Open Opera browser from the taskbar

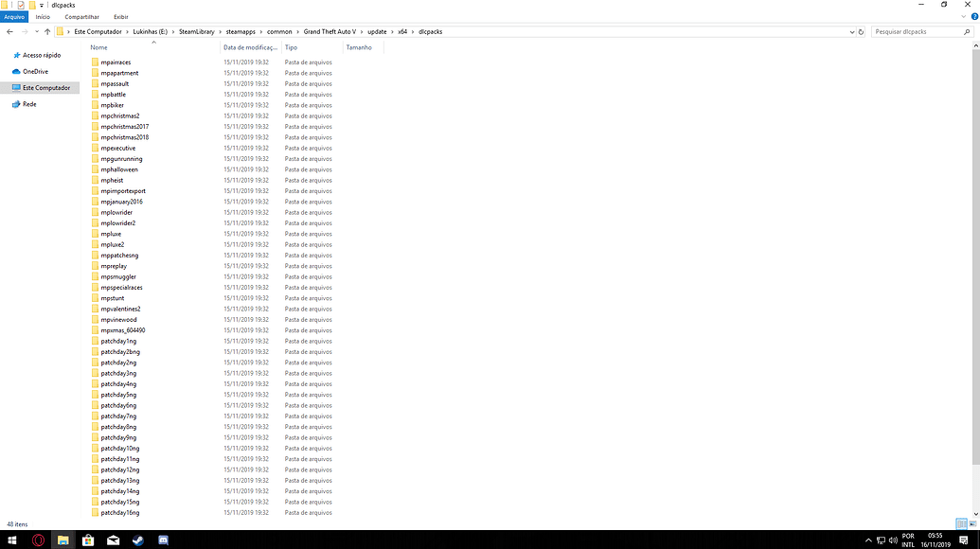tap(38, 540)
